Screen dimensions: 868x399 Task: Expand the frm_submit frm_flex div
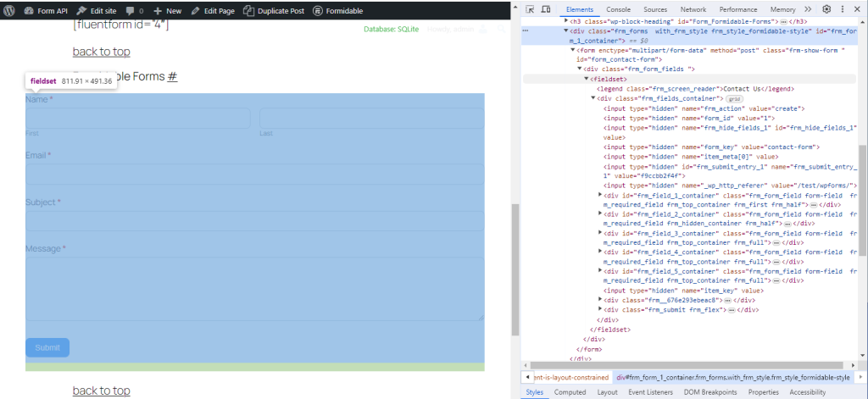(x=601, y=310)
